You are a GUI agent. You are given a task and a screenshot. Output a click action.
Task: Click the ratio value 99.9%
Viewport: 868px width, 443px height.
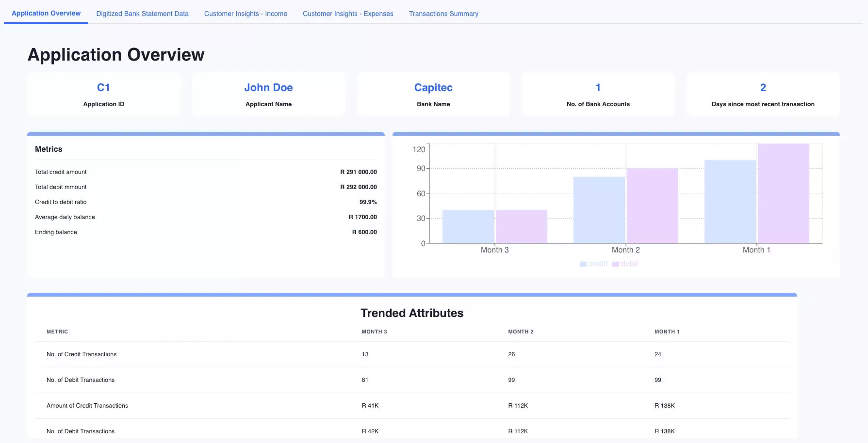(368, 202)
